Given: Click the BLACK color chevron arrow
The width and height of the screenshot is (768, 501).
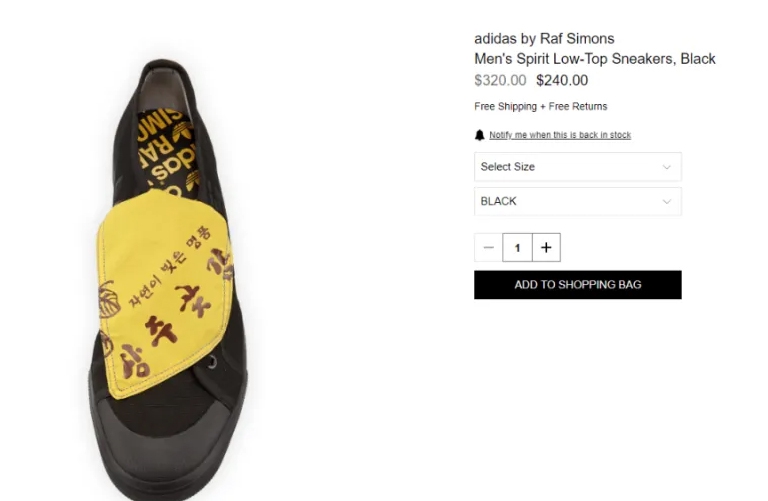Looking at the screenshot, I should pyautogui.click(x=667, y=201).
